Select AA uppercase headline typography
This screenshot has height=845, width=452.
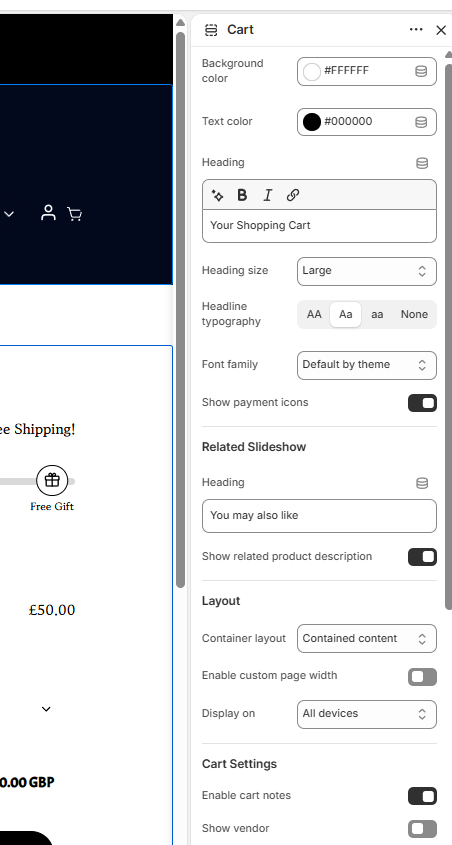point(314,314)
